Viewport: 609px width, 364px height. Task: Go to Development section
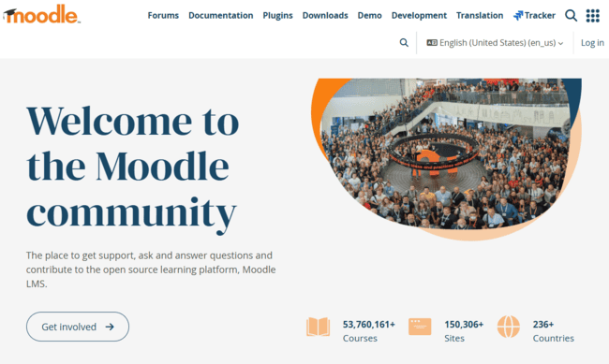point(419,16)
